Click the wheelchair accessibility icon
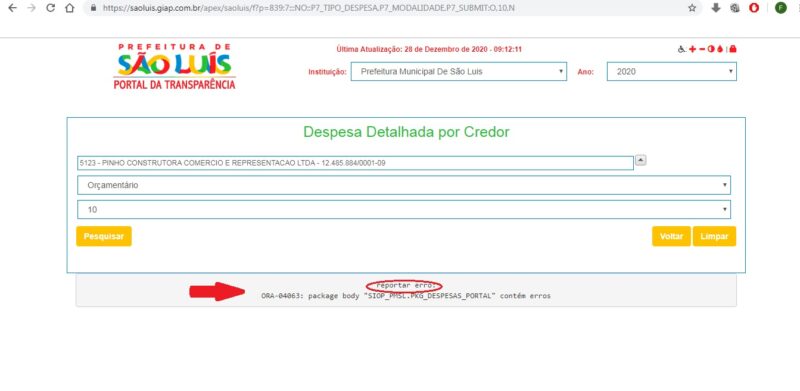Screen dimensions: 800x391 pos(682,49)
